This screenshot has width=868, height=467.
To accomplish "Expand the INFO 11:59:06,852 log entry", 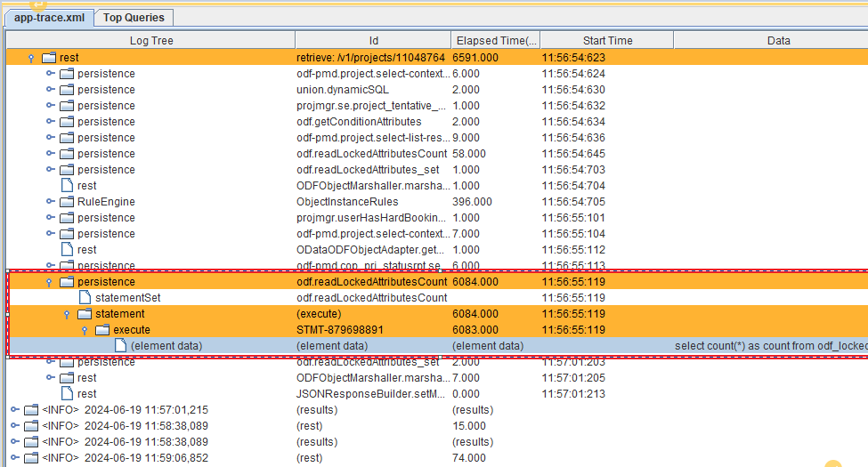I will tap(14, 458).
